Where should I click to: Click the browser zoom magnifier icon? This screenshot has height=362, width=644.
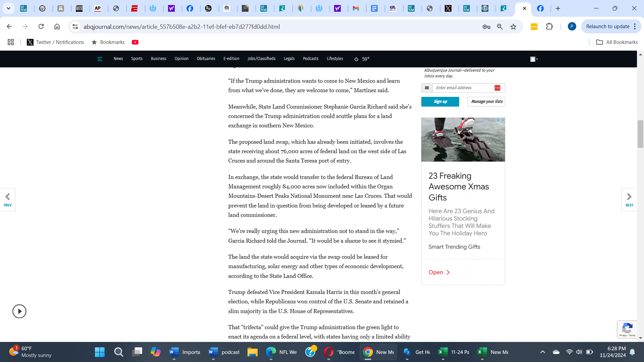click(x=500, y=27)
